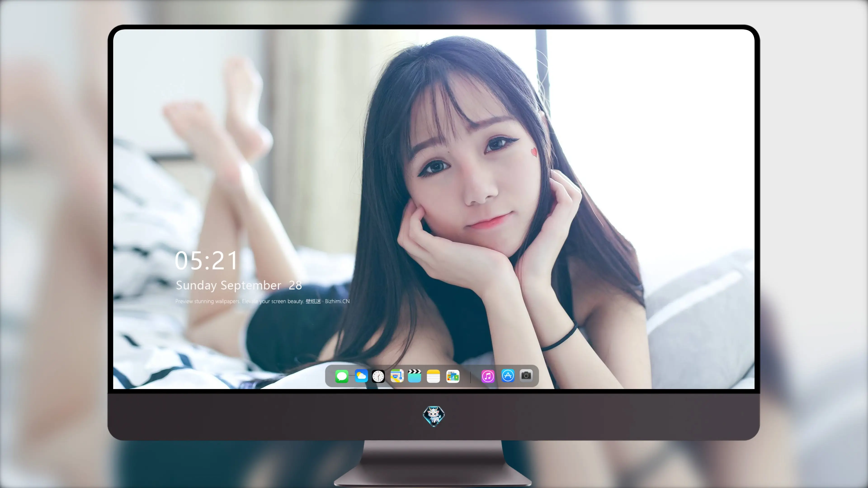Screen dimensions: 868x488
Task: Open the Clock app in the dock
Action: point(378,376)
